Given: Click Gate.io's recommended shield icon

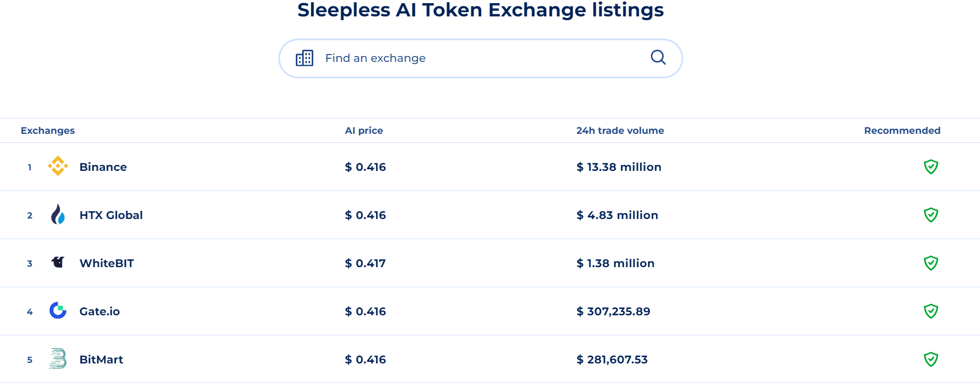Looking at the screenshot, I should click(930, 311).
